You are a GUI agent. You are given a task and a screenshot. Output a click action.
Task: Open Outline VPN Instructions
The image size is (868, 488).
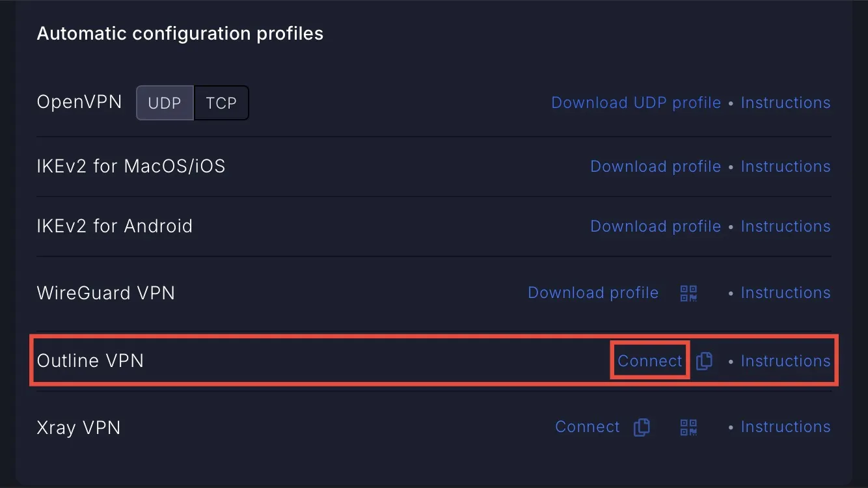(x=785, y=361)
